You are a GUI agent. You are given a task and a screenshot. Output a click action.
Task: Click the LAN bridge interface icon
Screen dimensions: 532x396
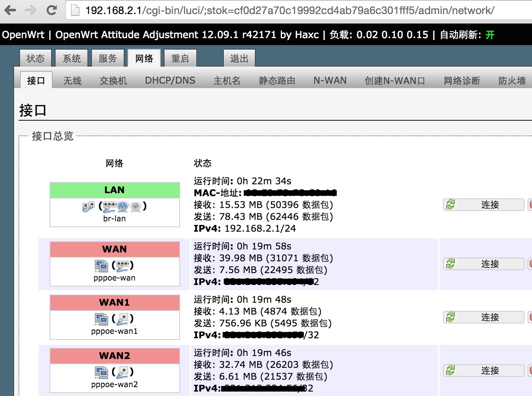coord(88,207)
